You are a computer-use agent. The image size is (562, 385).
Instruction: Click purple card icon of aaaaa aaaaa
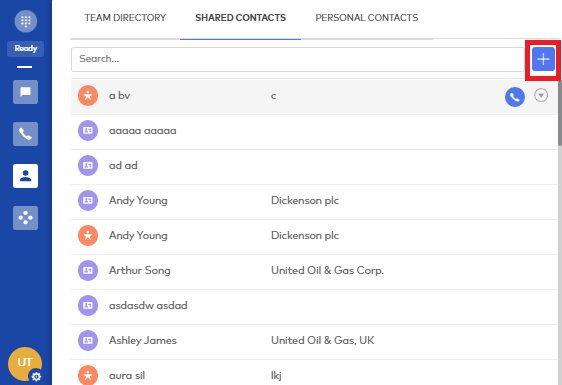coord(88,130)
